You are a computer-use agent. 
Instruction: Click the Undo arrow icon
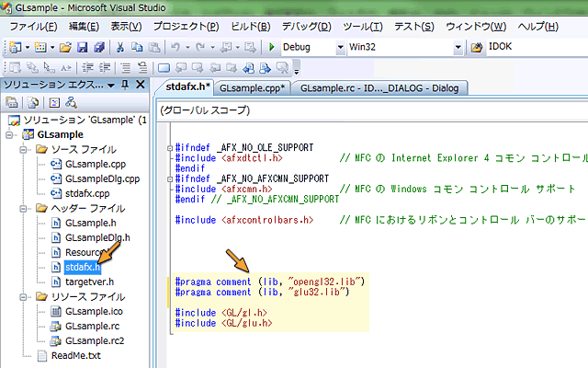pos(175,47)
